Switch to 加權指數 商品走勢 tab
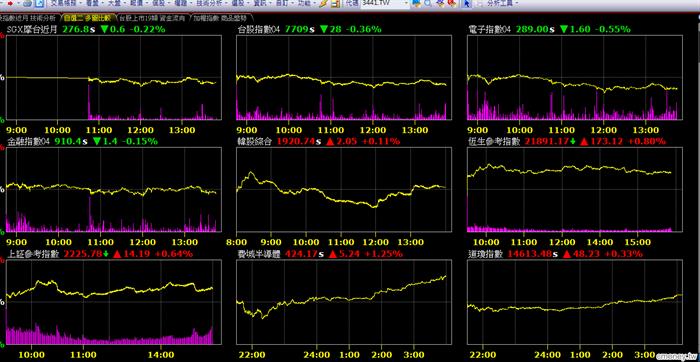 click(x=220, y=18)
